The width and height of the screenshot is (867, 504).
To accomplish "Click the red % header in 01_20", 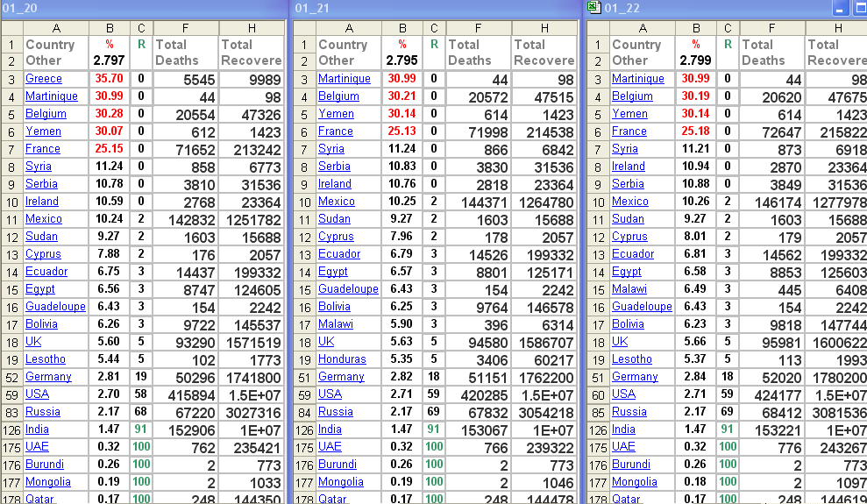I will click(x=109, y=44).
